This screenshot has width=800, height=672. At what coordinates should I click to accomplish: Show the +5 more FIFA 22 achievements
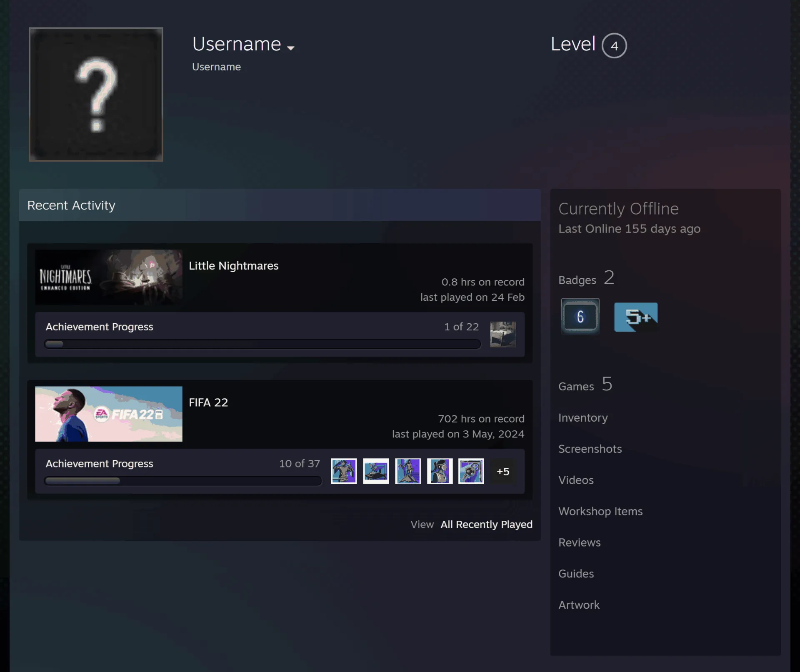[x=503, y=472]
